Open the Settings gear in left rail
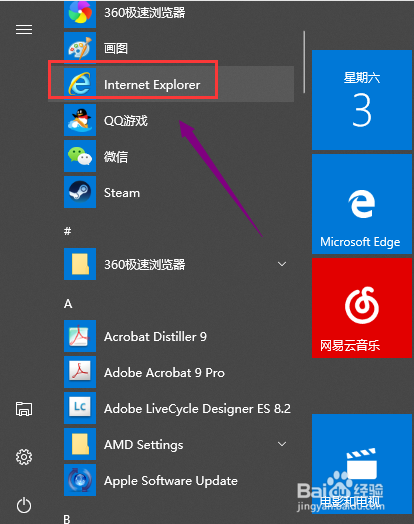The width and height of the screenshot is (414, 524). coord(24,457)
